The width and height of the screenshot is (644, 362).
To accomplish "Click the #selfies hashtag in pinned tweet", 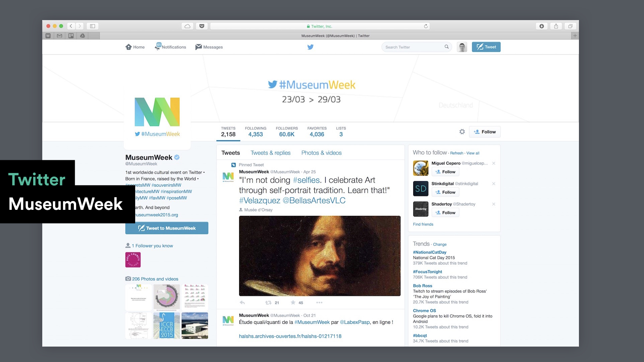I will pyautogui.click(x=306, y=180).
